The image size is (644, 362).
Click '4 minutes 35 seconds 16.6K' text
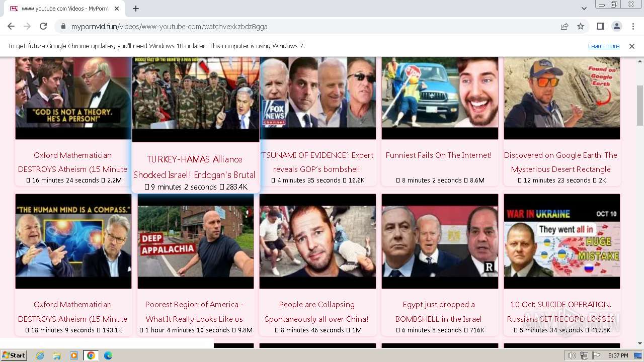tap(317, 180)
